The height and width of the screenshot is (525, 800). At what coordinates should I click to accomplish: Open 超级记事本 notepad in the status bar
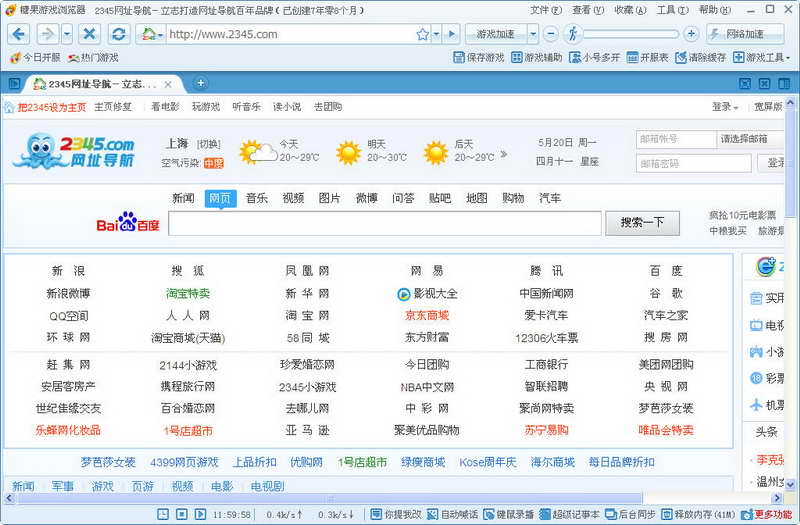[569, 514]
